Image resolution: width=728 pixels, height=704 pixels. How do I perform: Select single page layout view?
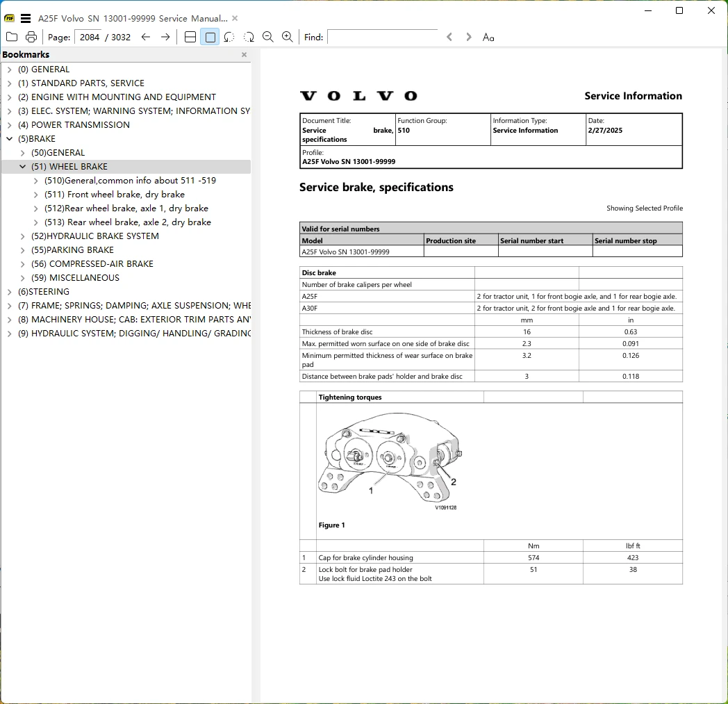click(x=210, y=37)
